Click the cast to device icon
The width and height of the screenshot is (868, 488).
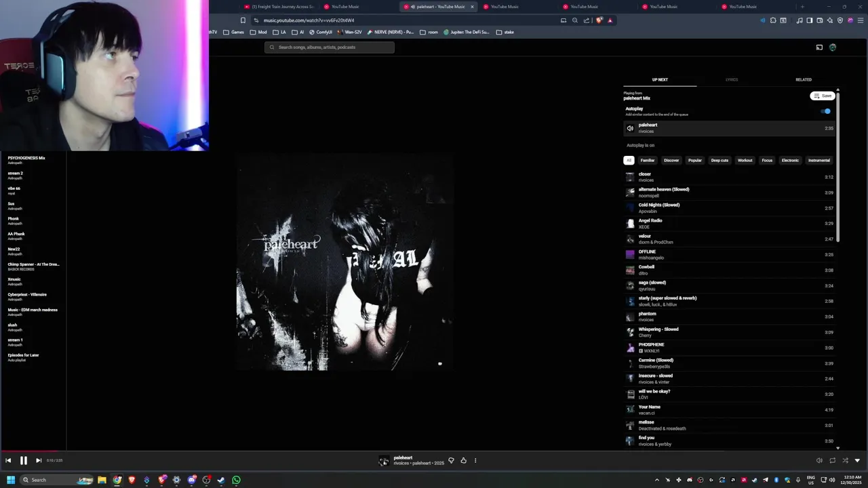coord(819,47)
